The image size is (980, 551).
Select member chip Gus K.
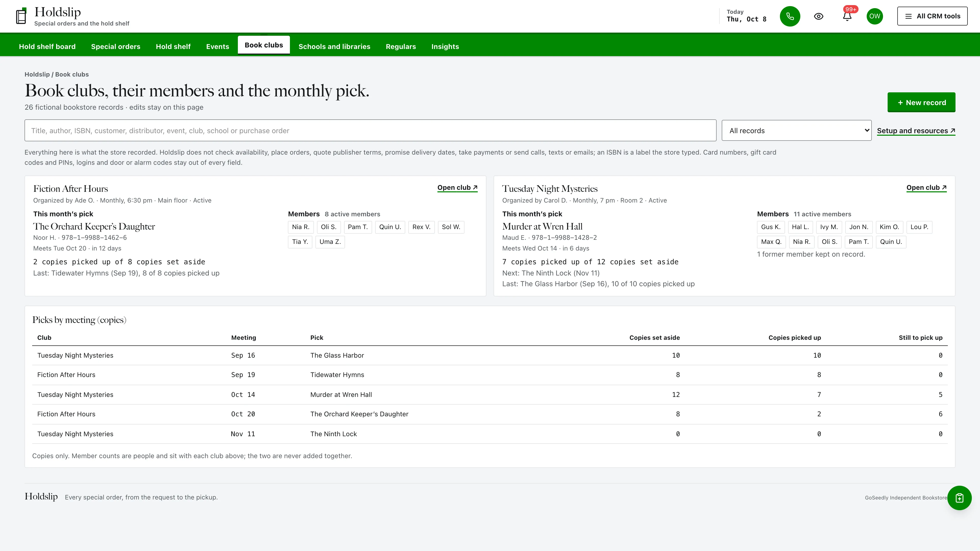tap(770, 227)
